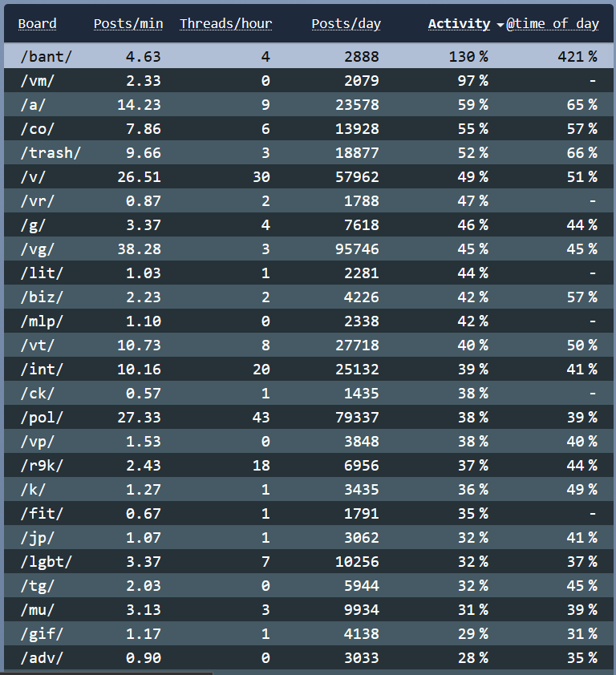616x675 pixels.
Task: Select the /jp/ board name
Action: 38,538
